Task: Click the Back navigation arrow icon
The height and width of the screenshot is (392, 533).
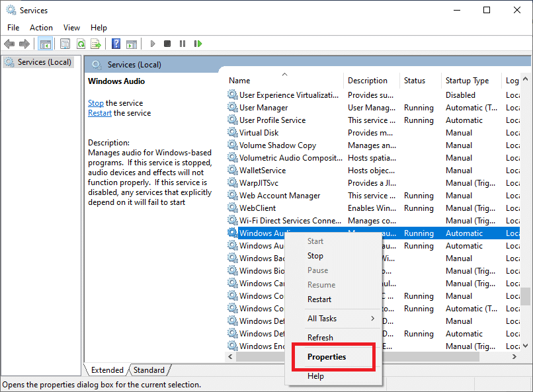Action: [x=9, y=44]
